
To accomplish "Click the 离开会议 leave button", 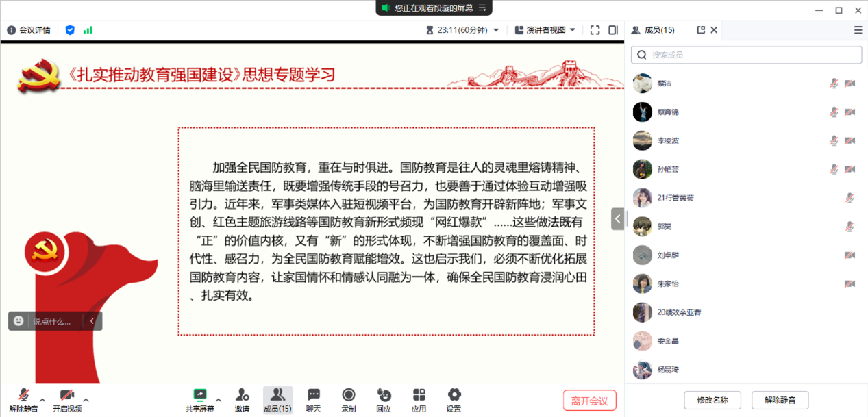I will [589, 401].
